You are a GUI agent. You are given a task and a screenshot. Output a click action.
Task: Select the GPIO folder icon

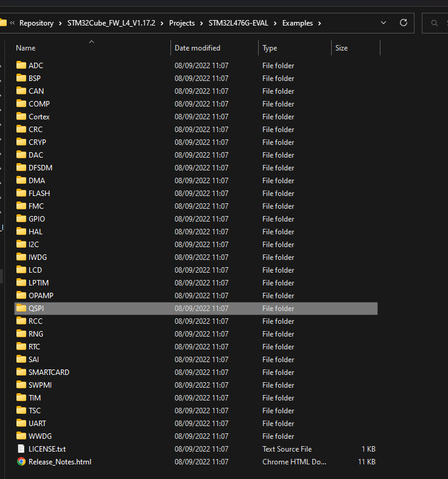pos(21,219)
